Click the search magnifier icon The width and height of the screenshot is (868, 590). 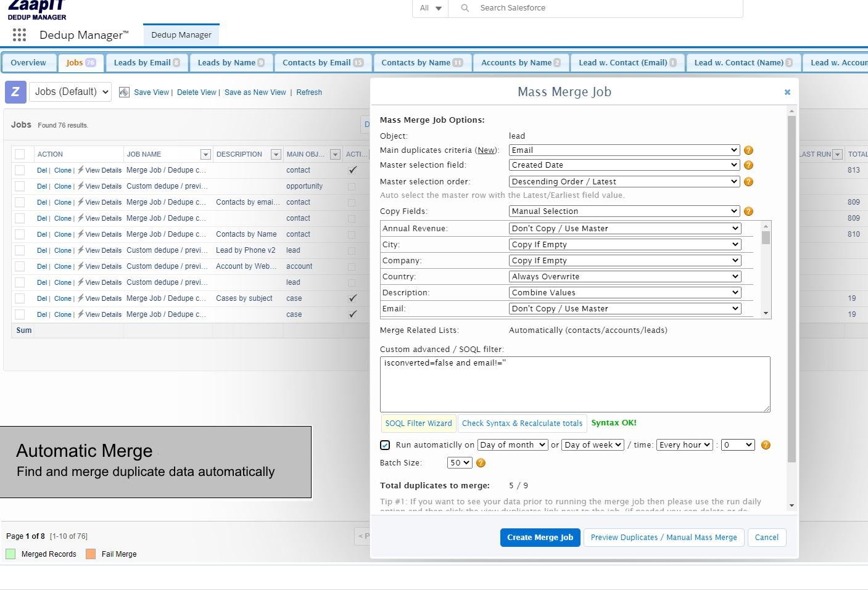[465, 8]
